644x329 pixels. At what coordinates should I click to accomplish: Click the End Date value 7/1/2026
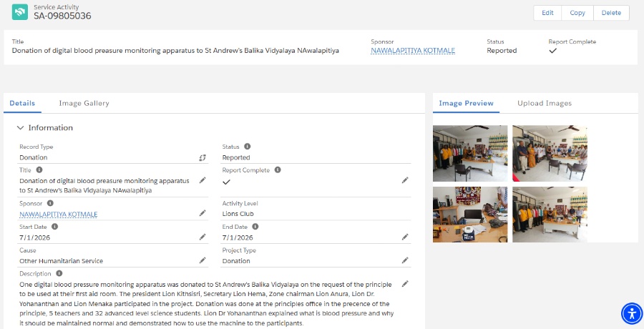click(x=238, y=237)
